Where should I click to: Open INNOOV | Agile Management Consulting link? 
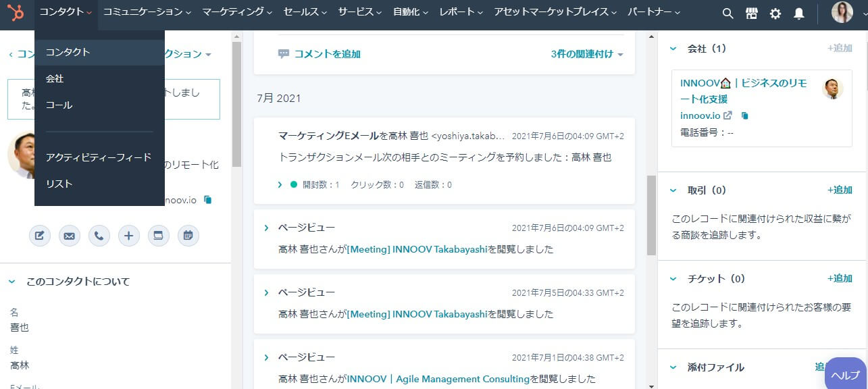coord(438,379)
